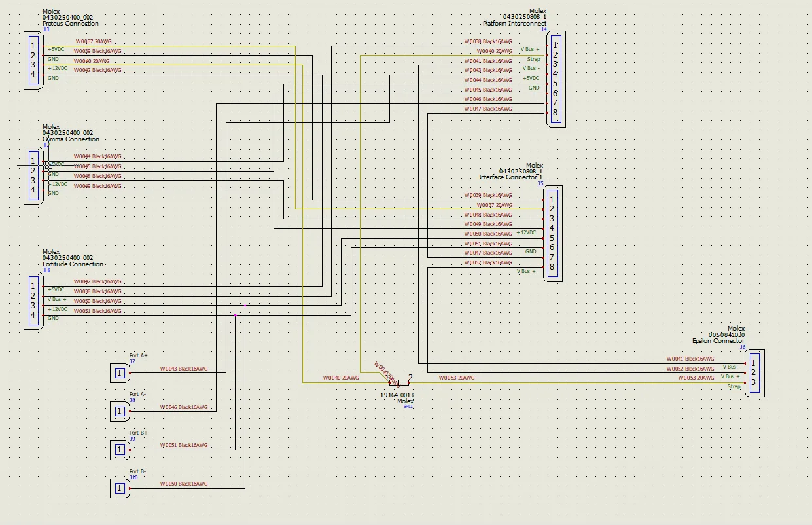
Task: Click pin 3 of Epsilon Connector J6
Action: point(754,382)
